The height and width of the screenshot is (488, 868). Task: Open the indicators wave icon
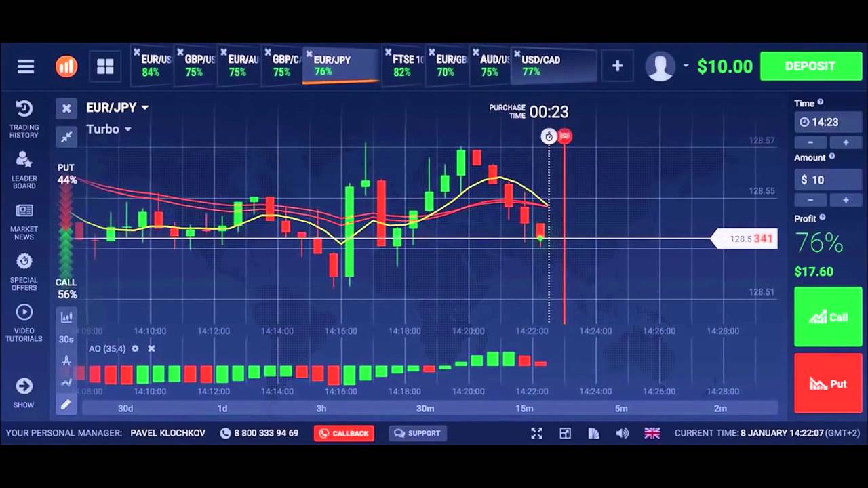tap(66, 382)
